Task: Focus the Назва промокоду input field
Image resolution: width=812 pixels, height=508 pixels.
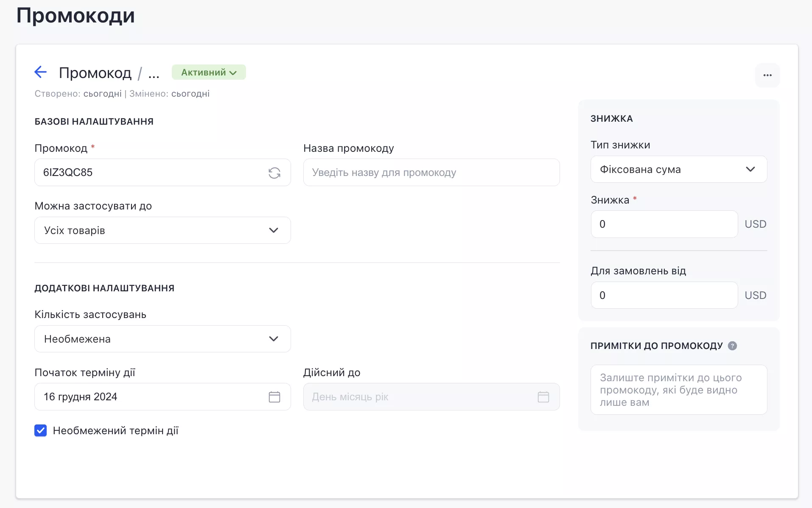Action: tap(431, 173)
